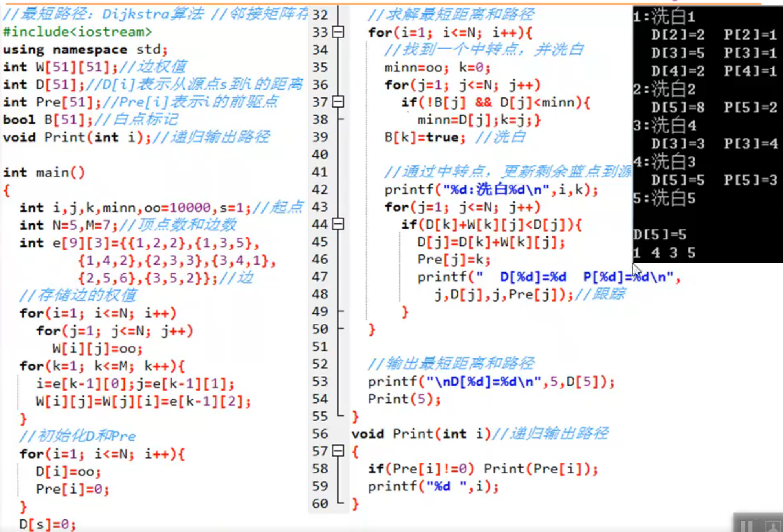
Task: Click the '#include<iostream>' line
Action: click(x=77, y=32)
